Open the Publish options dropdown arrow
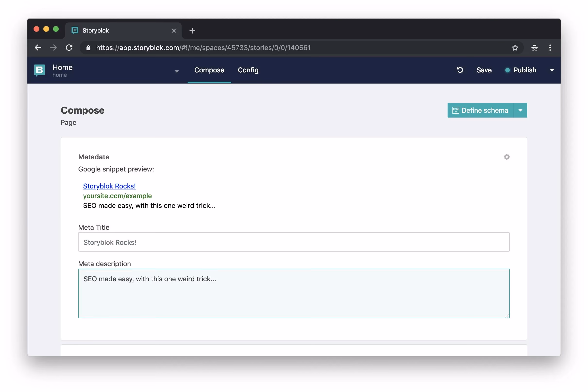This screenshot has width=588, height=392. pos(552,70)
